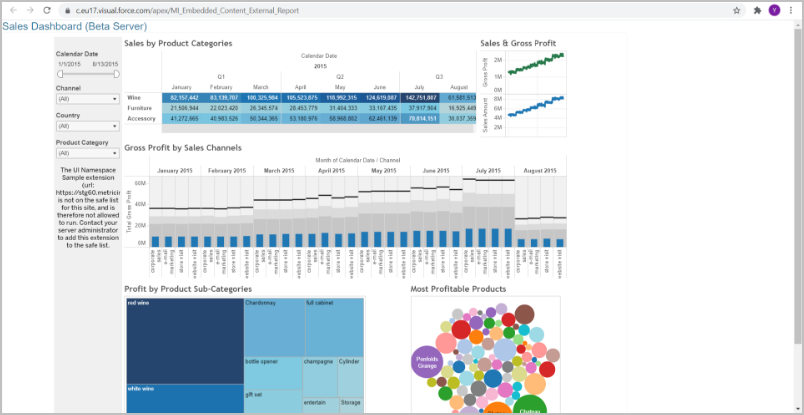
Task: Click the browser forward arrow
Action: [28, 10]
